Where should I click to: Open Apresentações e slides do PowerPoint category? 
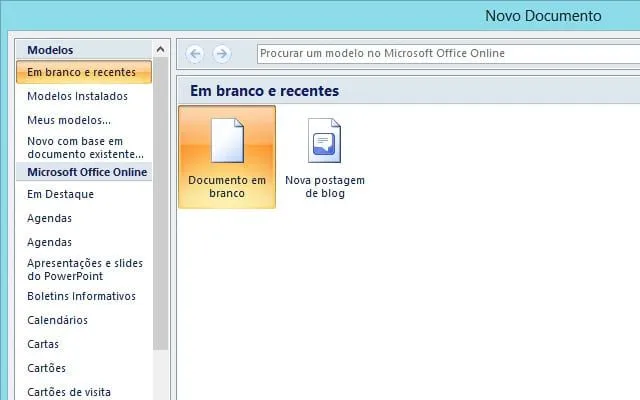[85, 269]
